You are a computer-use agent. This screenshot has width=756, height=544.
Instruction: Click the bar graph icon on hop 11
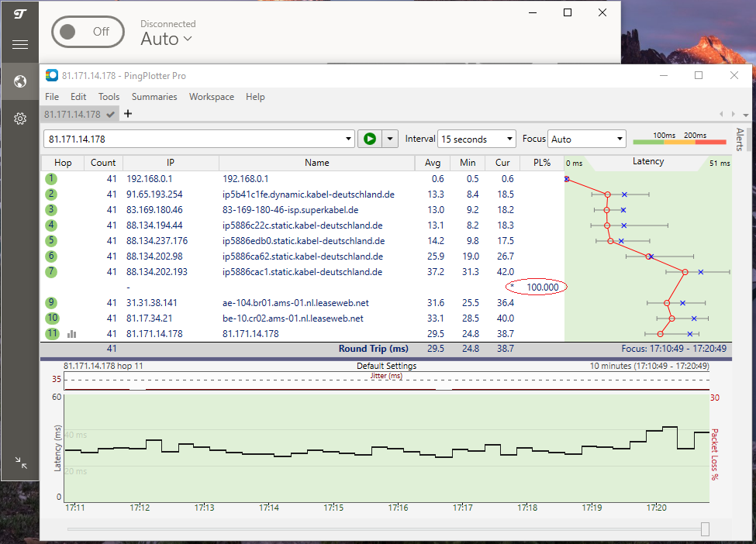[x=72, y=334]
